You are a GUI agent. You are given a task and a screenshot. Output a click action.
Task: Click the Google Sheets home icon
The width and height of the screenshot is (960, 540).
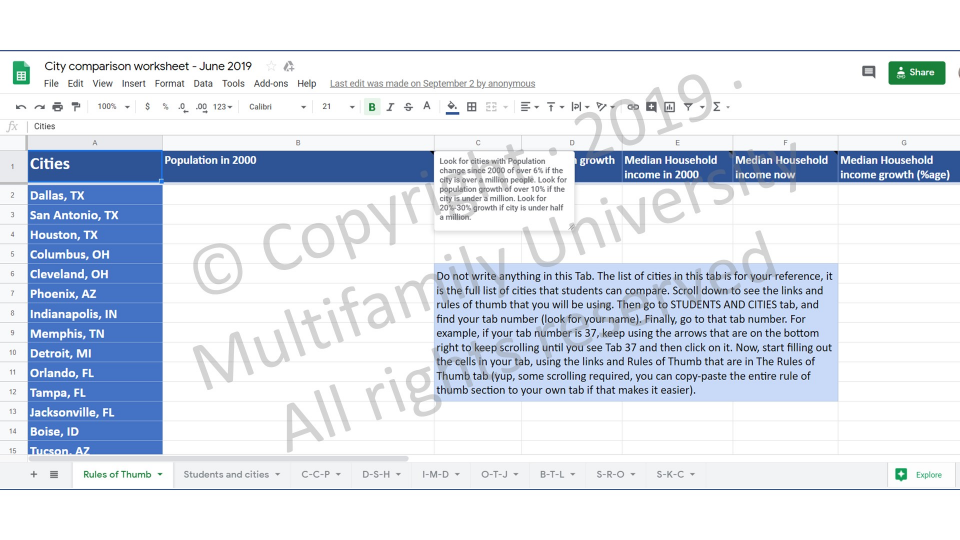(21, 73)
